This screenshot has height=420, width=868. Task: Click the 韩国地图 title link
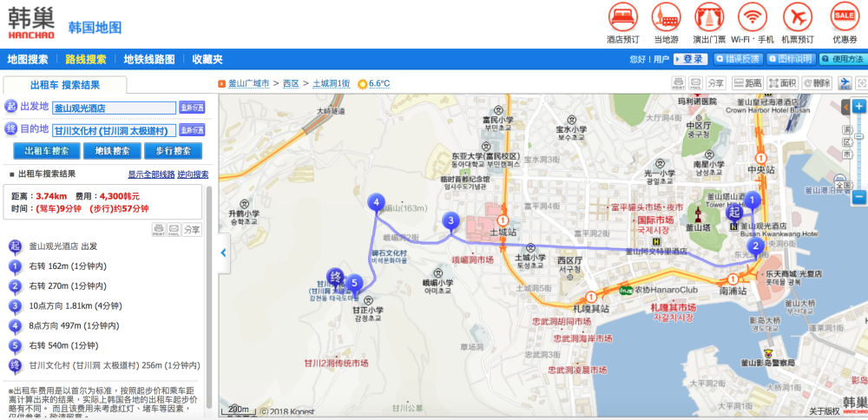click(x=95, y=27)
